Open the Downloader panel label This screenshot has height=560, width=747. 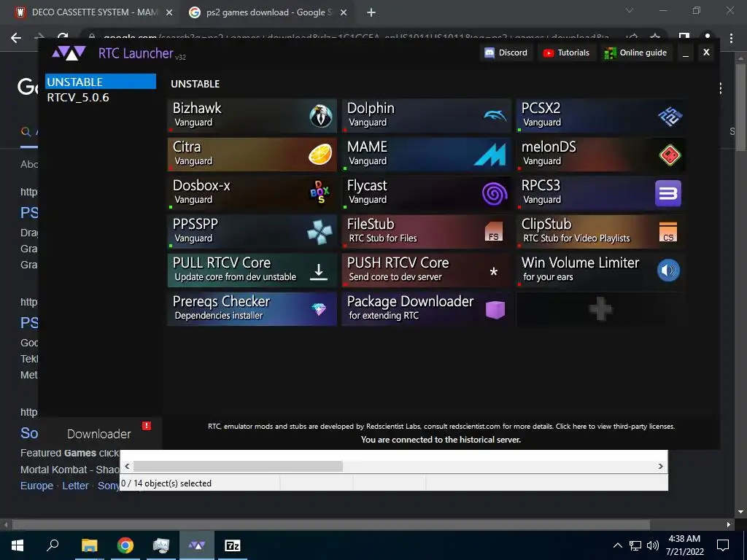[99, 434]
